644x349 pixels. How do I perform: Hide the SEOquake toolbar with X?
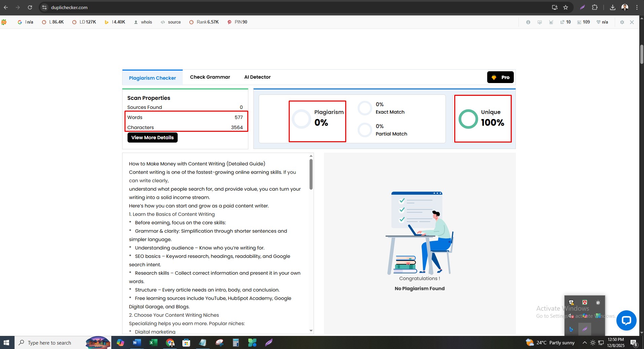632,22
